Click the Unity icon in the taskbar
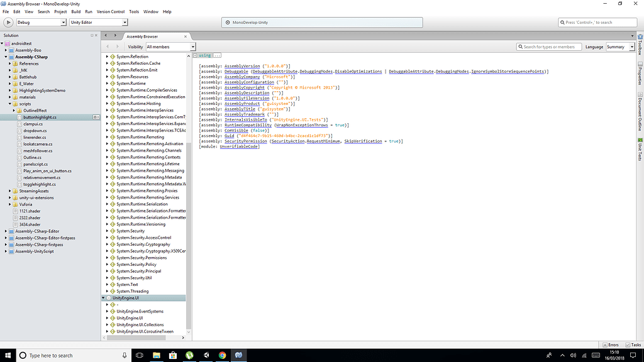 coord(206,355)
